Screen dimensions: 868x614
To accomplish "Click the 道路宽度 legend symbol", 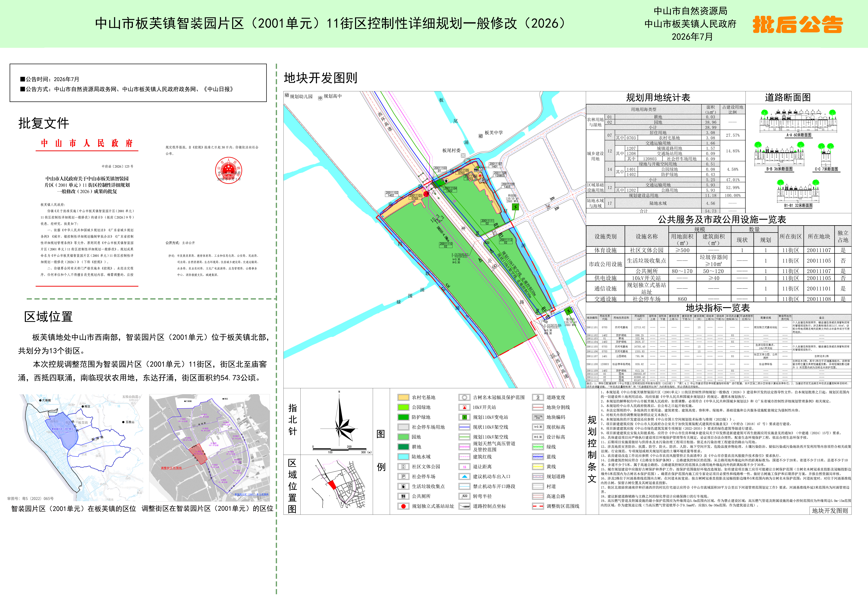I will point(538,397).
